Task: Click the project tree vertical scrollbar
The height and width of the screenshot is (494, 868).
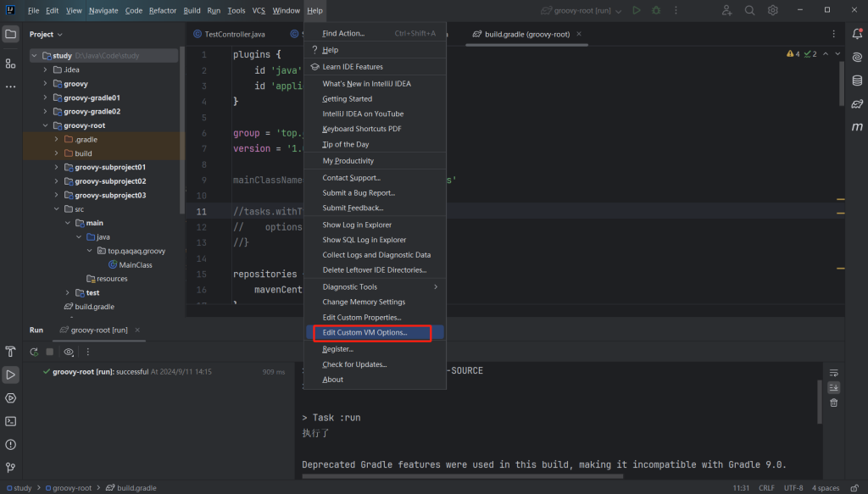Action: click(x=182, y=131)
